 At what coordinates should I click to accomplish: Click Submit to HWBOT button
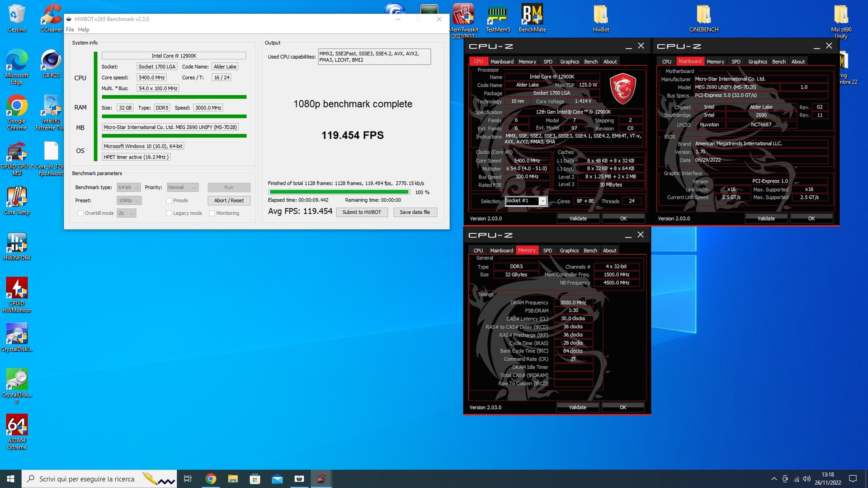pyautogui.click(x=362, y=212)
